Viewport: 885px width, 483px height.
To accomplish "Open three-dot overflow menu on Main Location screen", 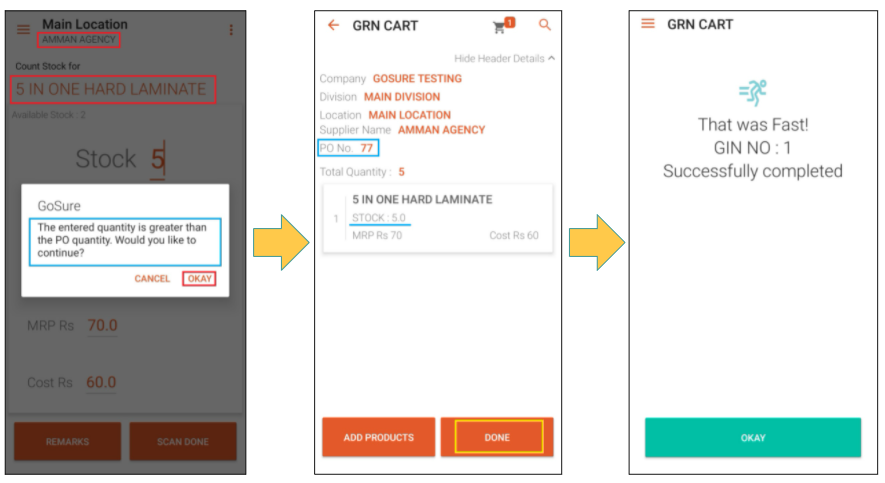I will [x=231, y=30].
